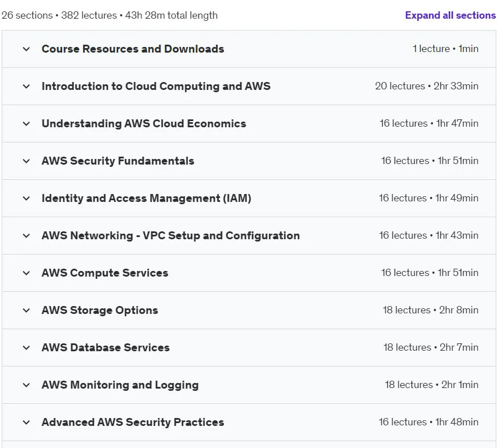This screenshot has height=448, width=498.
Task: Select AWS Monitoring and Logging section title
Action: [120, 385]
